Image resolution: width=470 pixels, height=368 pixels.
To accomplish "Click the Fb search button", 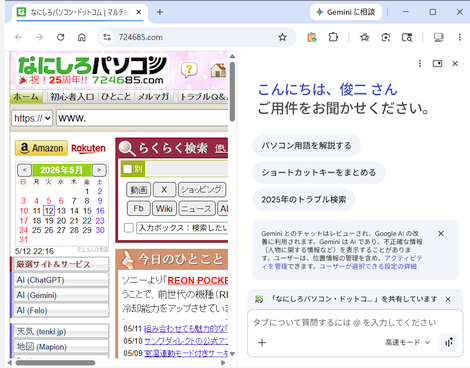I will coord(138,209).
